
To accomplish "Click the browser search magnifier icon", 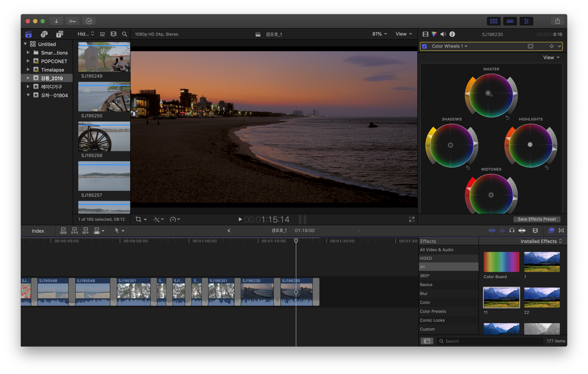I will [x=124, y=34].
